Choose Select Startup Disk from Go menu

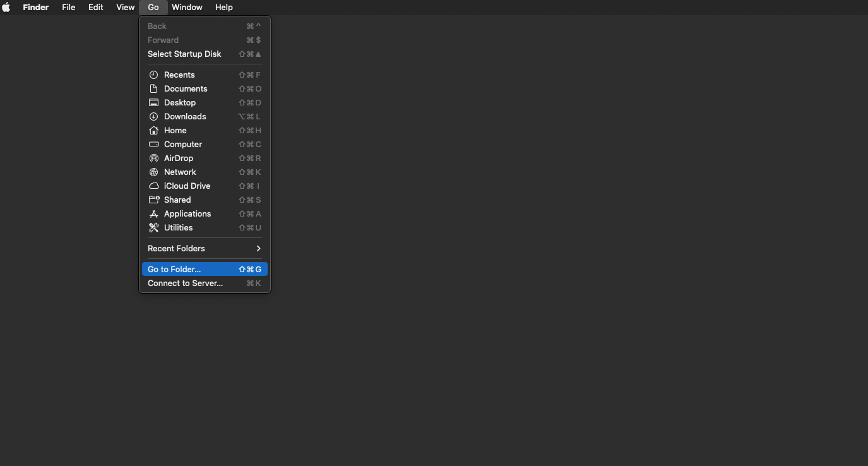[205, 54]
